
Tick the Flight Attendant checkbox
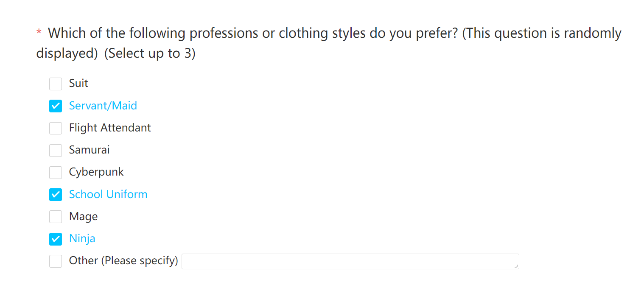coord(56,128)
